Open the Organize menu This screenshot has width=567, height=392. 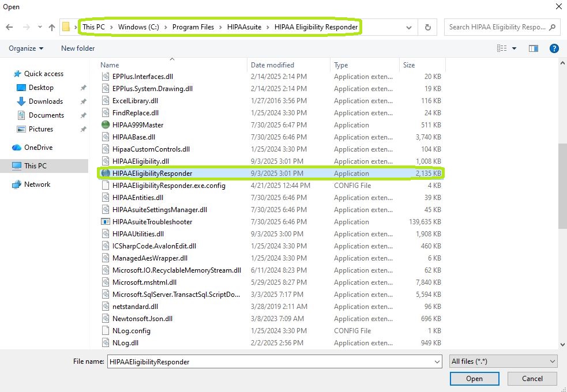click(x=26, y=48)
